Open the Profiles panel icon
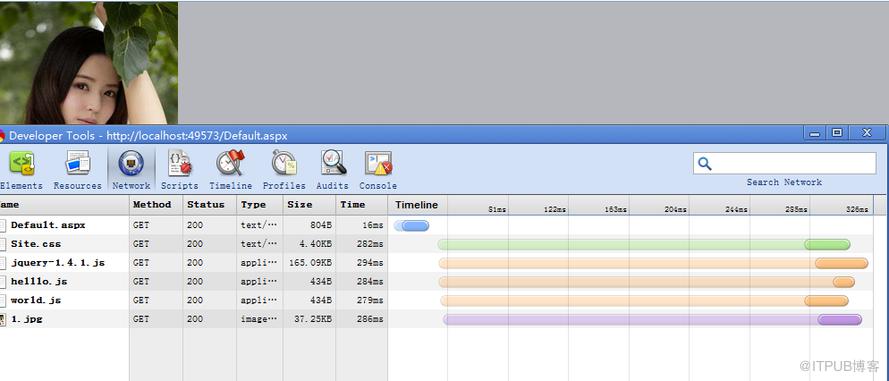Viewport: 889px width, 381px height. (x=284, y=163)
